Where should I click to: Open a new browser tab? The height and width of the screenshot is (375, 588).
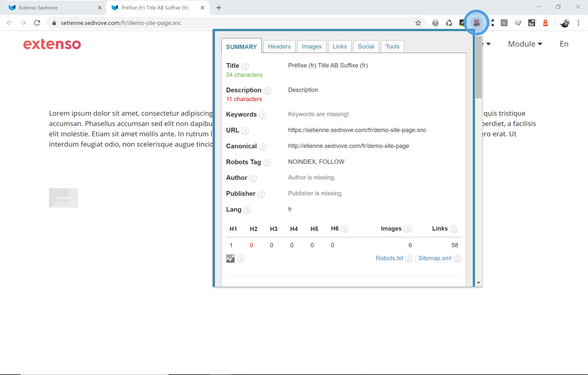(x=219, y=8)
